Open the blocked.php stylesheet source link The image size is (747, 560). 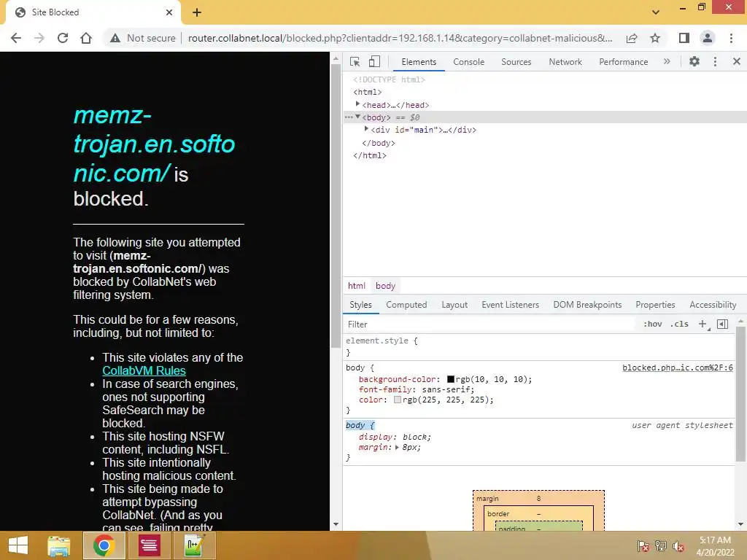tap(678, 367)
